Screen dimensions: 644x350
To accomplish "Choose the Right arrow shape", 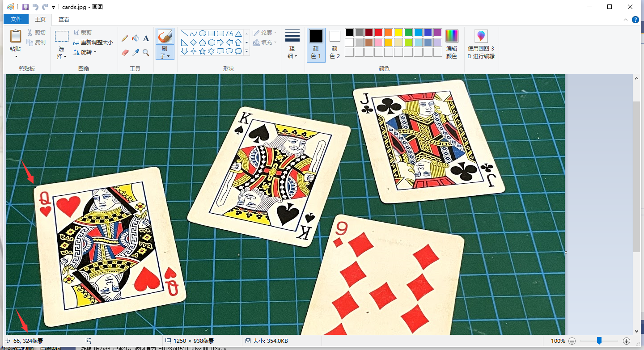I will [220, 42].
